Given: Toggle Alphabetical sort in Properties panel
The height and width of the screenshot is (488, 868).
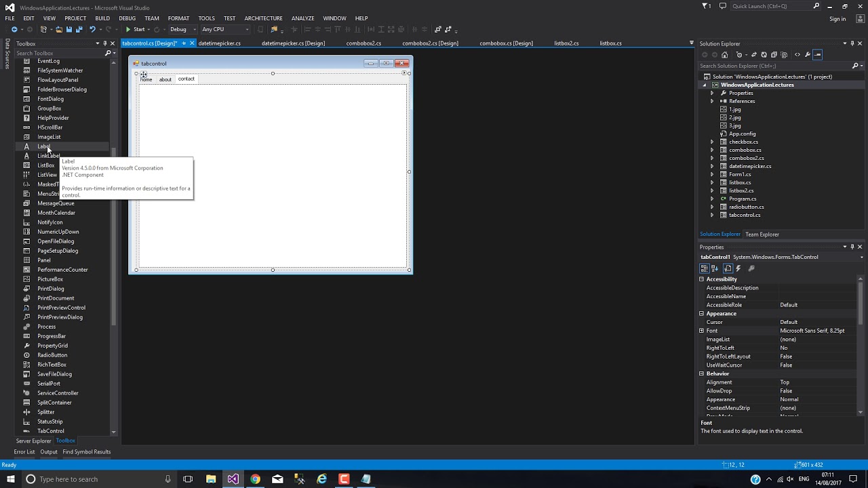Looking at the screenshot, I should pyautogui.click(x=715, y=268).
